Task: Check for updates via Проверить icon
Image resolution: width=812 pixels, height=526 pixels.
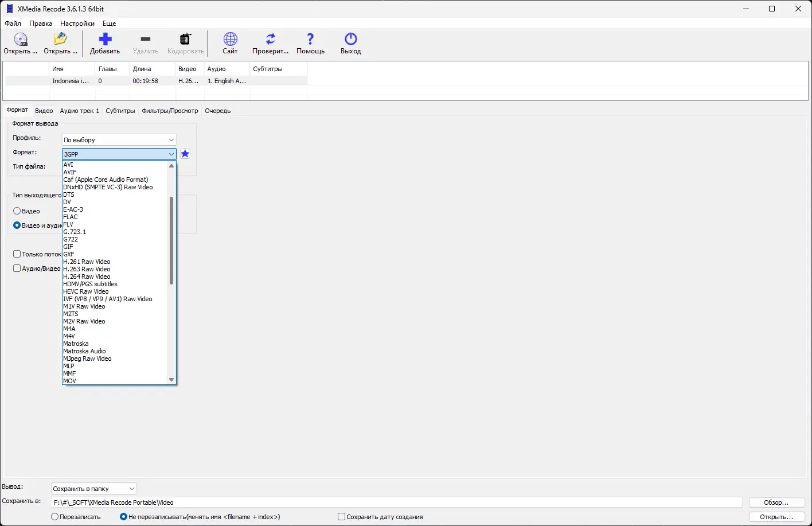Action: coord(270,40)
